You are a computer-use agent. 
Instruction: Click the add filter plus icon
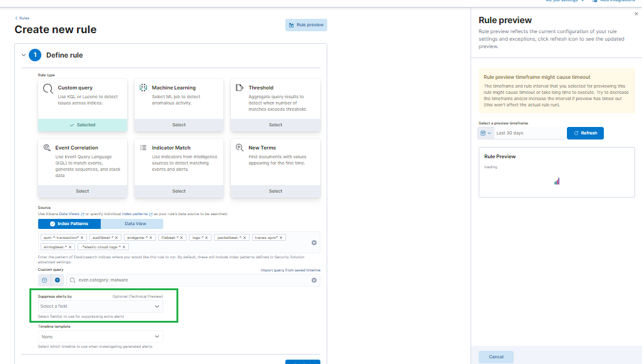57,280
